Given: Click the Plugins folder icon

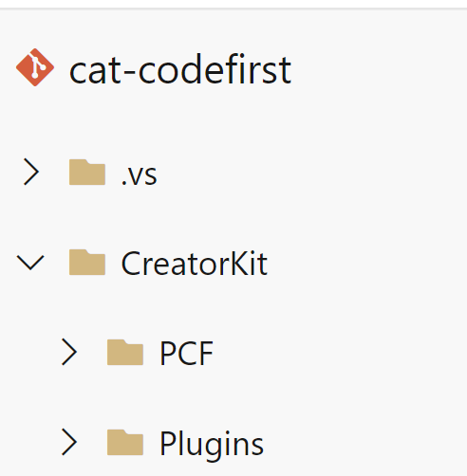Looking at the screenshot, I should point(125,443).
